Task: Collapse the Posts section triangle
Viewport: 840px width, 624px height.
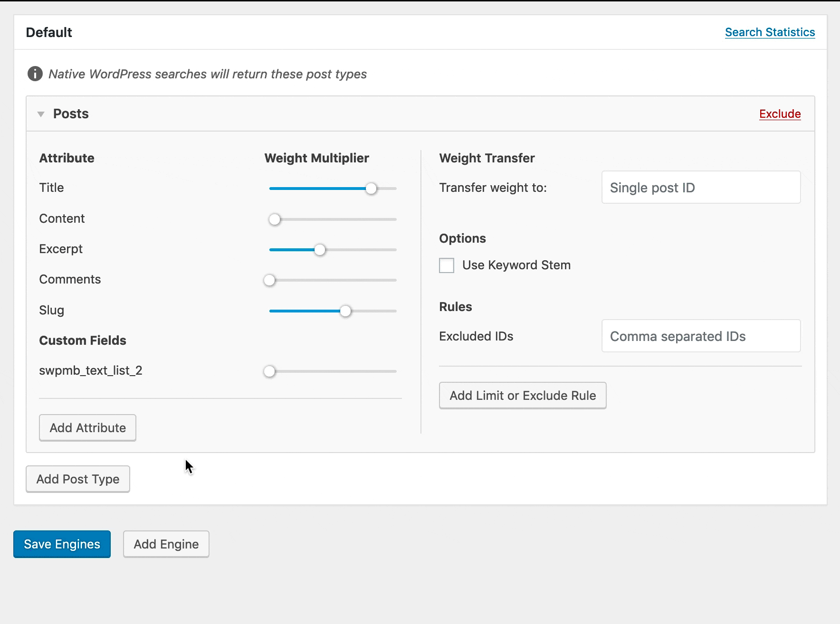Action: (x=41, y=114)
